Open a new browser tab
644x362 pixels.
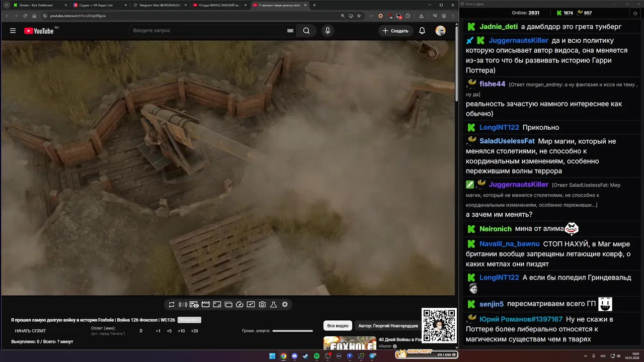[314, 5]
